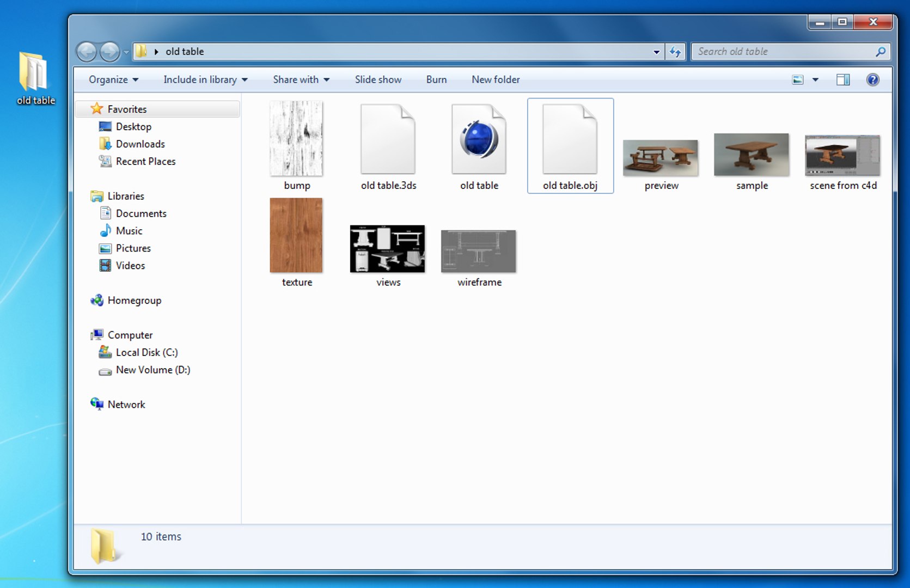Select the bump image file
This screenshot has height=588, width=910.
296,145
